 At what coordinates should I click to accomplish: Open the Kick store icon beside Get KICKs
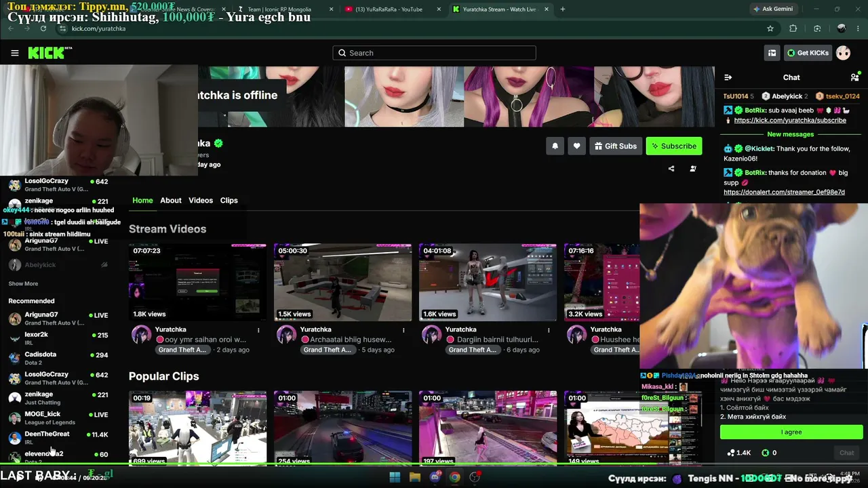click(772, 53)
